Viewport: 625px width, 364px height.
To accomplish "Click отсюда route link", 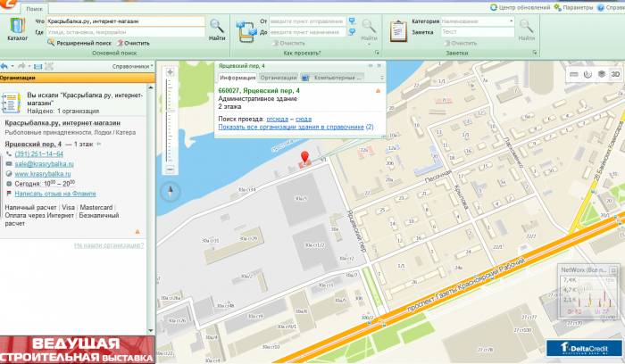I will pyautogui.click(x=277, y=119).
